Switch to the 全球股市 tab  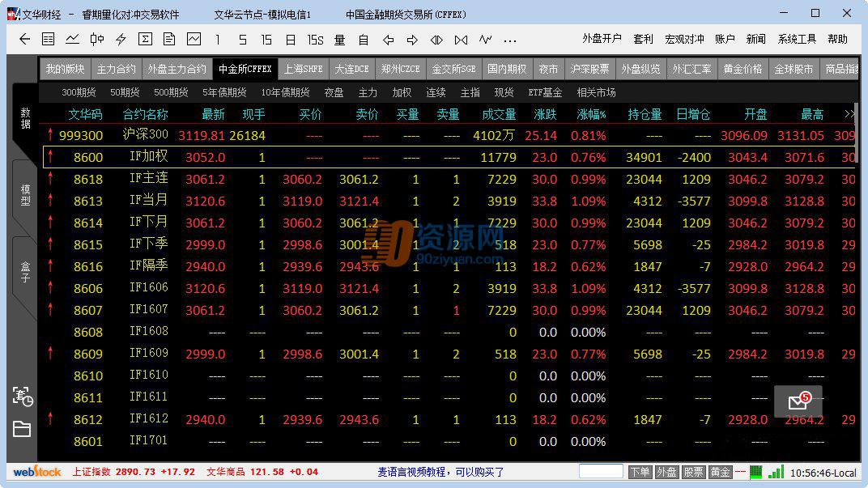[x=794, y=69]
